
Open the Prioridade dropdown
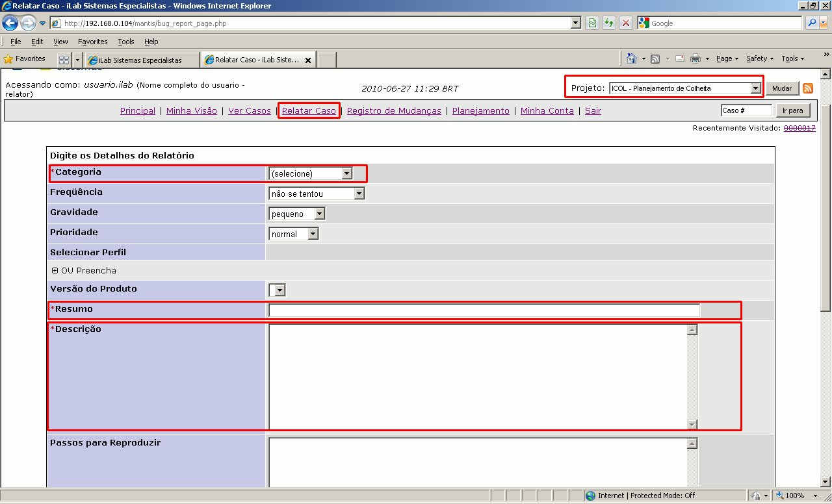pos(294,234)
